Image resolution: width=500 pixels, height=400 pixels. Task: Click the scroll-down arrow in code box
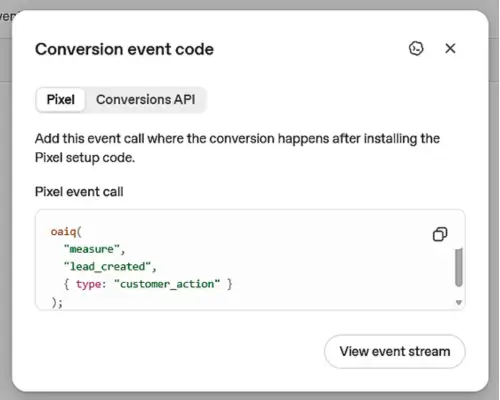(459, 303)
